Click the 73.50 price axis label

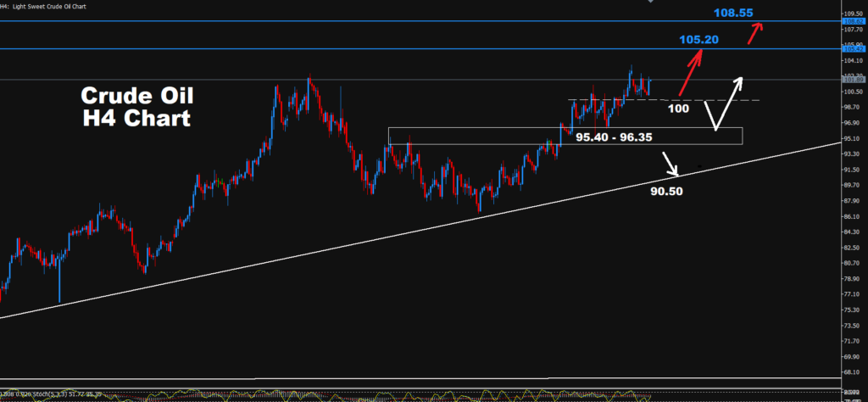click(853, 326)
